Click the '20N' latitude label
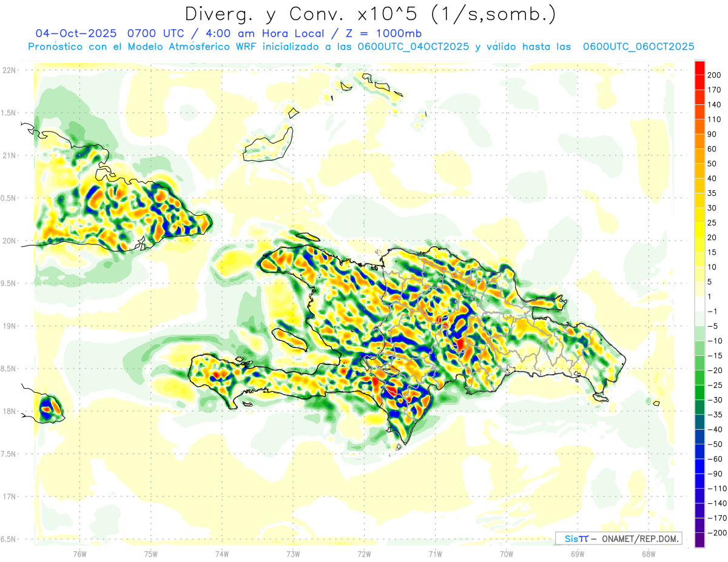Image resolution: width=728 pixels, height=562 pixels. coord(8,241)
